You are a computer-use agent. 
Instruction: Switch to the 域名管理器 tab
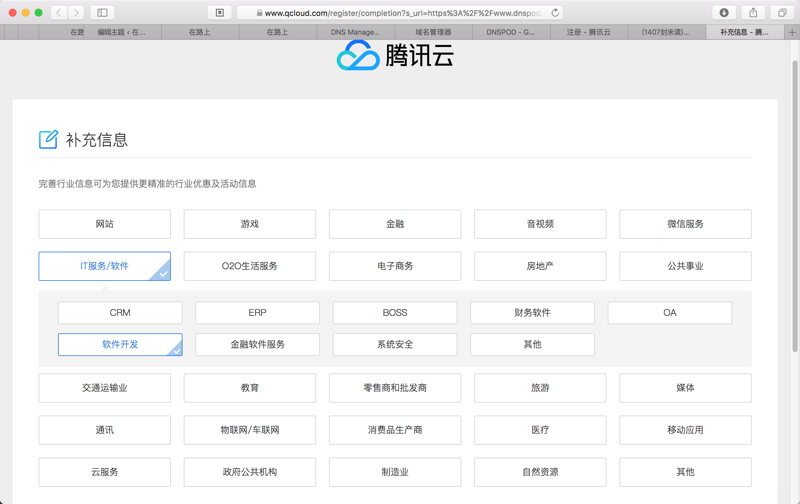click(x=433, y=32)
